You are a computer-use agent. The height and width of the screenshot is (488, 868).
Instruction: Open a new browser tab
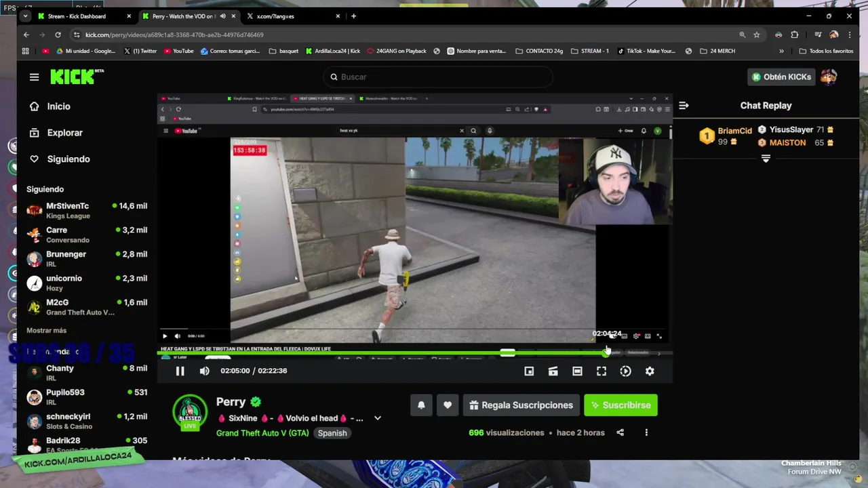353,16
